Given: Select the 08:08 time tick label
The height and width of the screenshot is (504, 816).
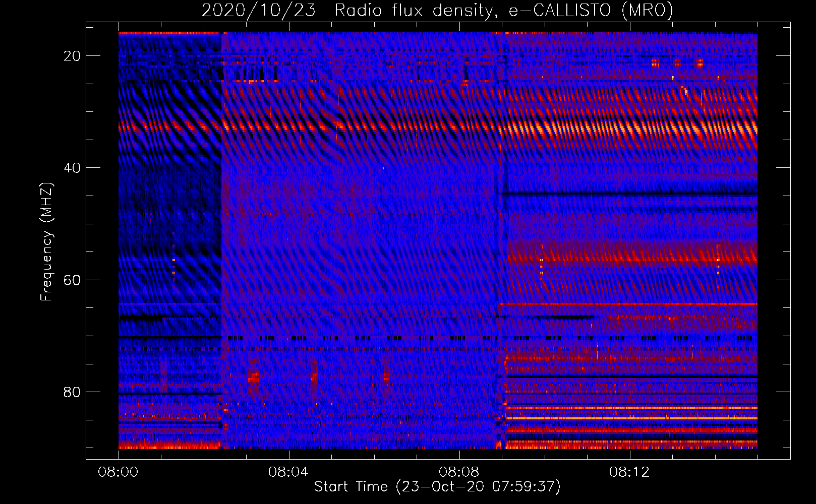Looking at the screenshot, I should pos(459,472).
